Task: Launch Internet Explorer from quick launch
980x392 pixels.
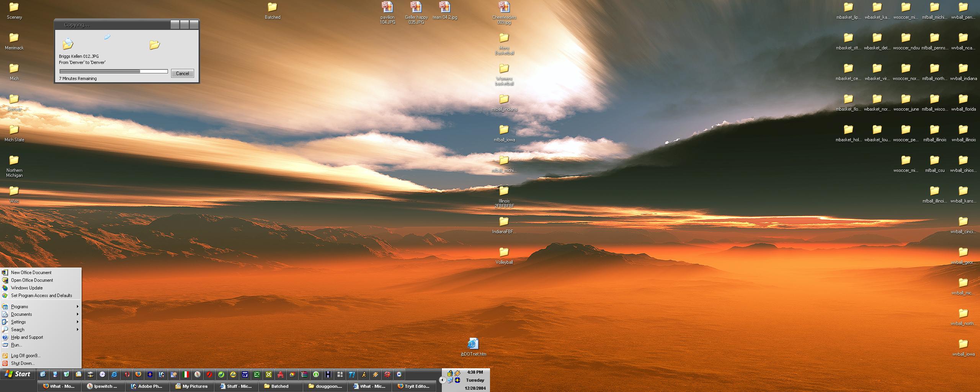Action: point(114,374)
